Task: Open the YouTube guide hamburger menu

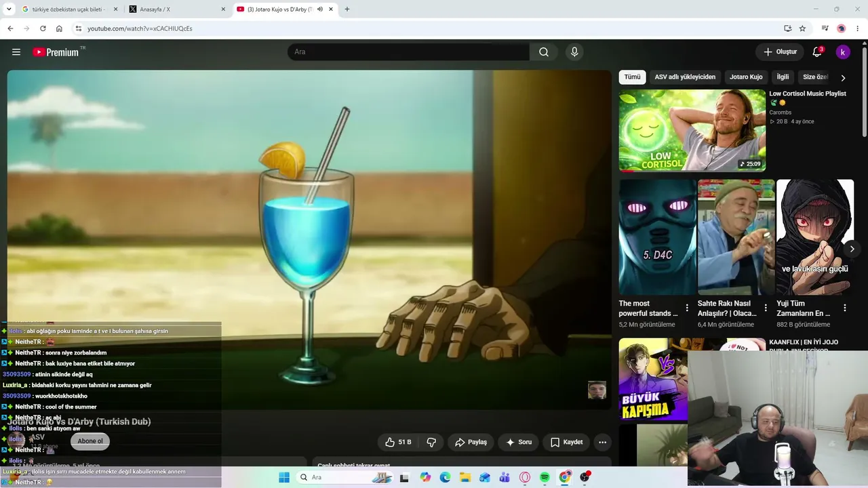Action: click(x=16, y=52)
